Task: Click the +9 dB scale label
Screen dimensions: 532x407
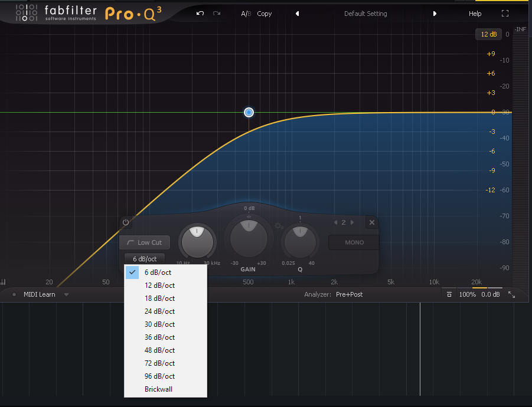Action: click(x=491, y=54)
